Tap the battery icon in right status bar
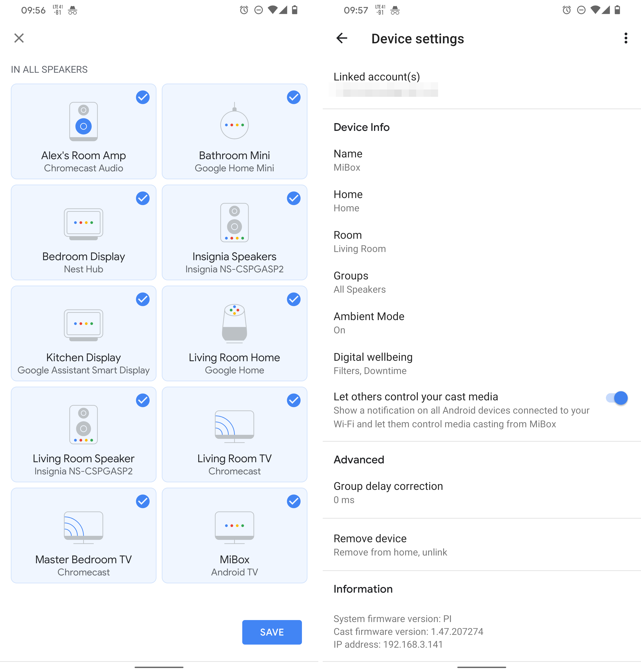Viewport: 641px width, 672px height. pyautogui.click(x=617, y=10)
